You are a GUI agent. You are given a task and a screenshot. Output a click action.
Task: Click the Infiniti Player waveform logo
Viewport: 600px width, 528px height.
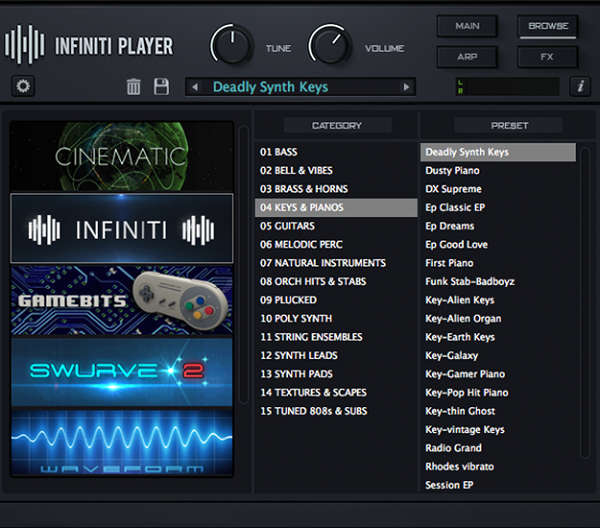[24, 44]
